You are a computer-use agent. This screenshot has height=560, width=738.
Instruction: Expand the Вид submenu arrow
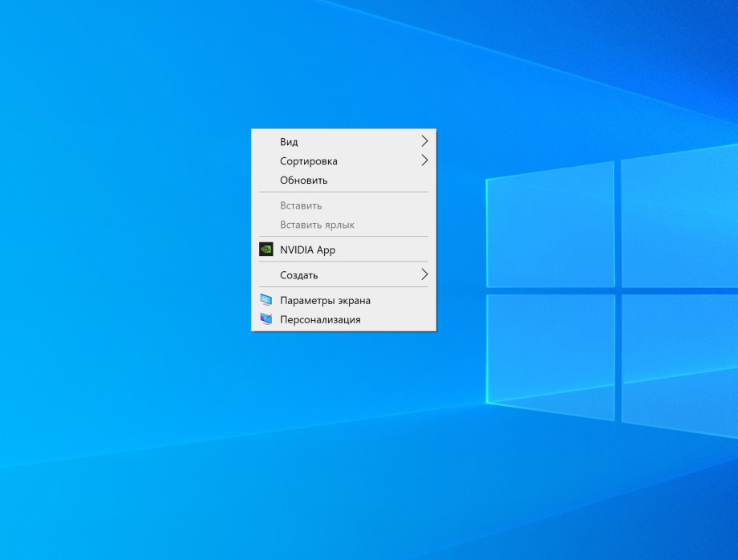pyautogui.click(x=424, y=141)
